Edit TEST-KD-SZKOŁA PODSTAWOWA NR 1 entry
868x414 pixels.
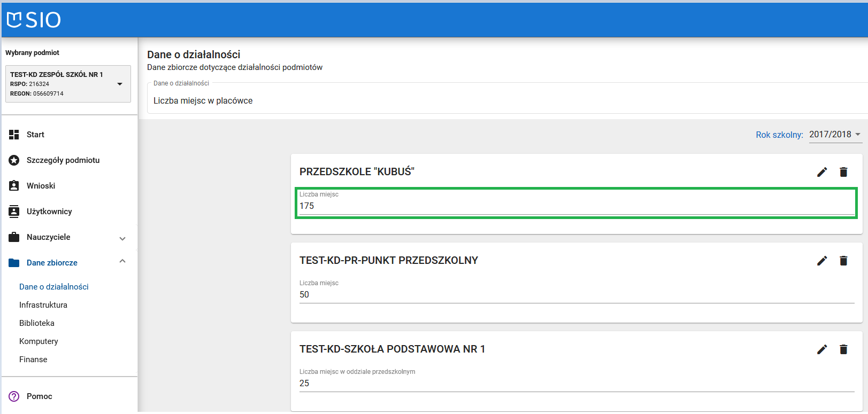[822, 349]
